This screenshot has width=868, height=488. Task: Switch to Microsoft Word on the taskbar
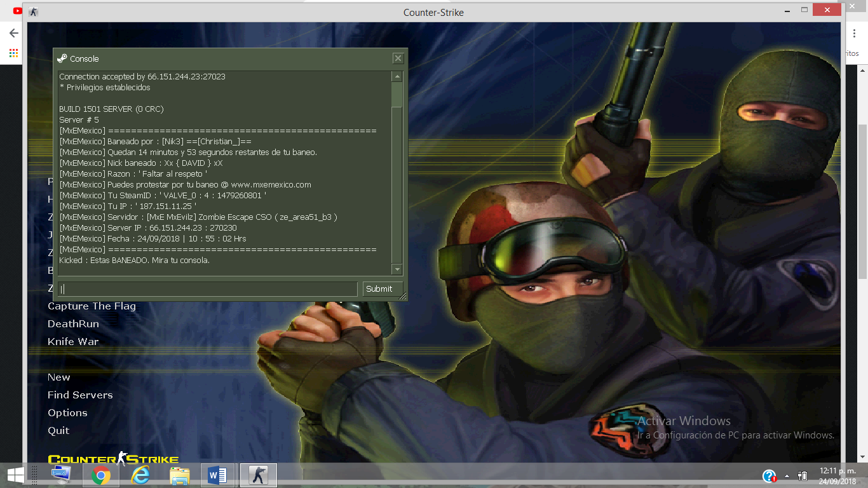(217, 475)
